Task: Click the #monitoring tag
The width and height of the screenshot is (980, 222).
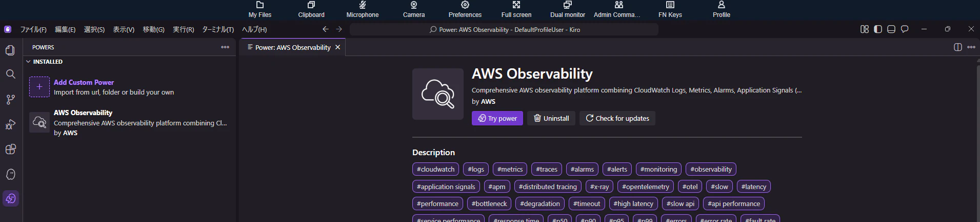Action: point(658,169)
